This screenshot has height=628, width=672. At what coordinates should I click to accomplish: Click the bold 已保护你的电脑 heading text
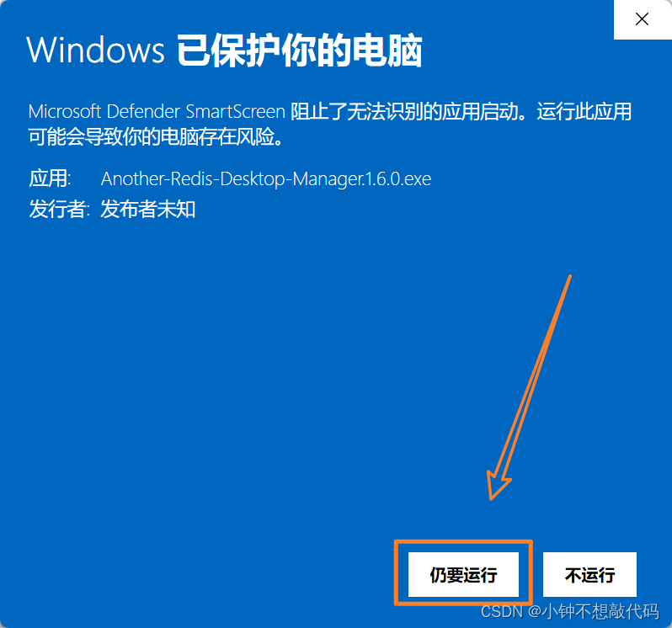pos(300,51)
